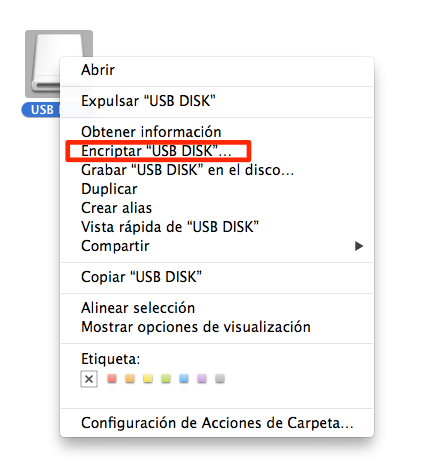Select Expulsar "USB DISK"

point(217,101)
